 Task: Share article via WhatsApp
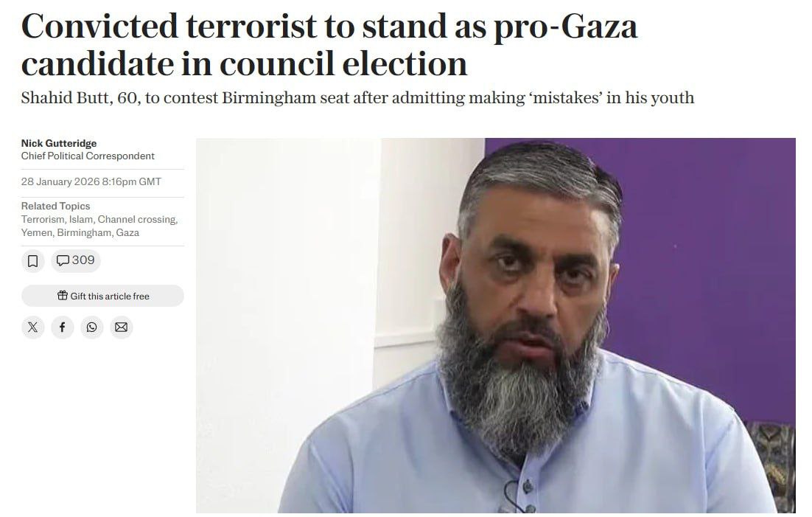click(91, 327)
